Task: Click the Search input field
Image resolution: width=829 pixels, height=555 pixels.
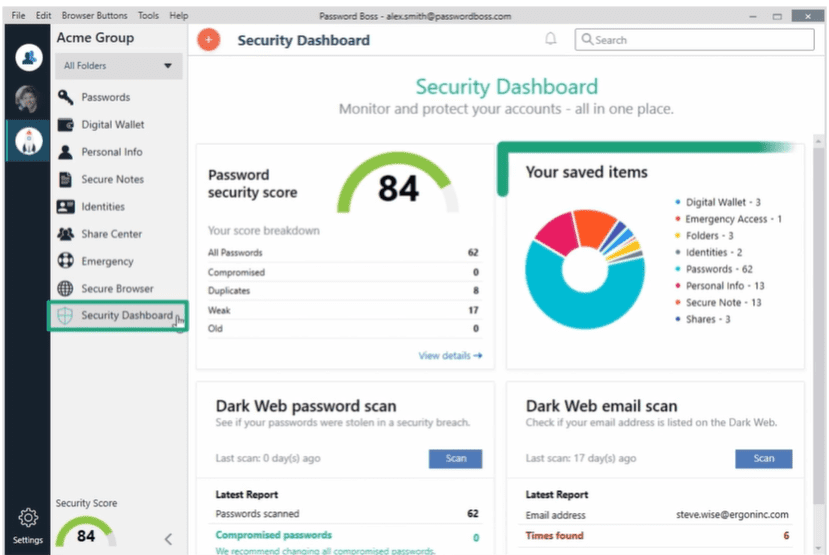Action: [694, 40]
